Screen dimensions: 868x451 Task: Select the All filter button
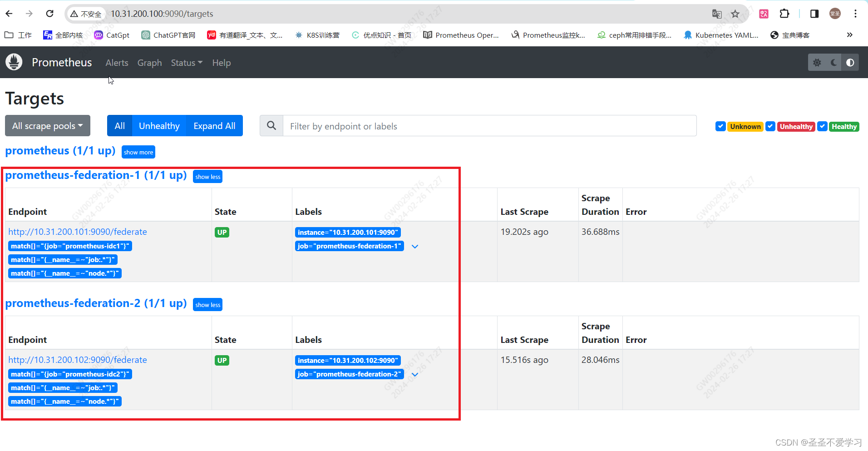pos(120,126)
